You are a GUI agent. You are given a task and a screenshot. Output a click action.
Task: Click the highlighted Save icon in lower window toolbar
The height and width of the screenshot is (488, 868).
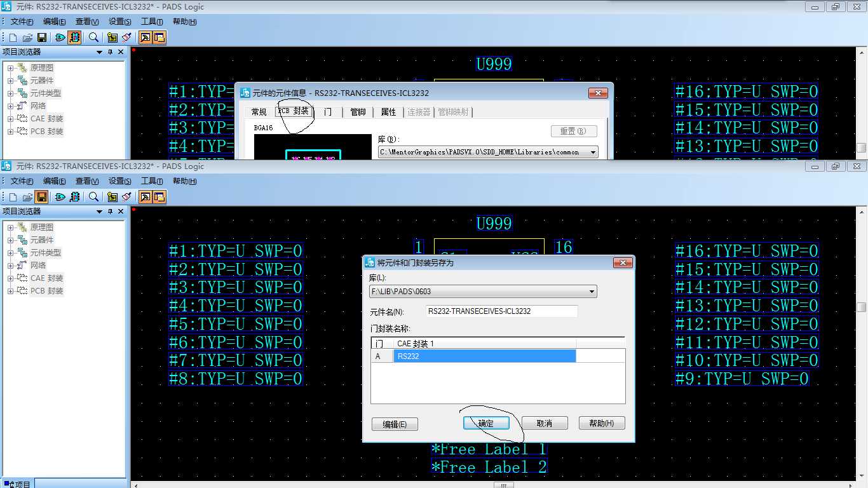[x=41, y=197]
